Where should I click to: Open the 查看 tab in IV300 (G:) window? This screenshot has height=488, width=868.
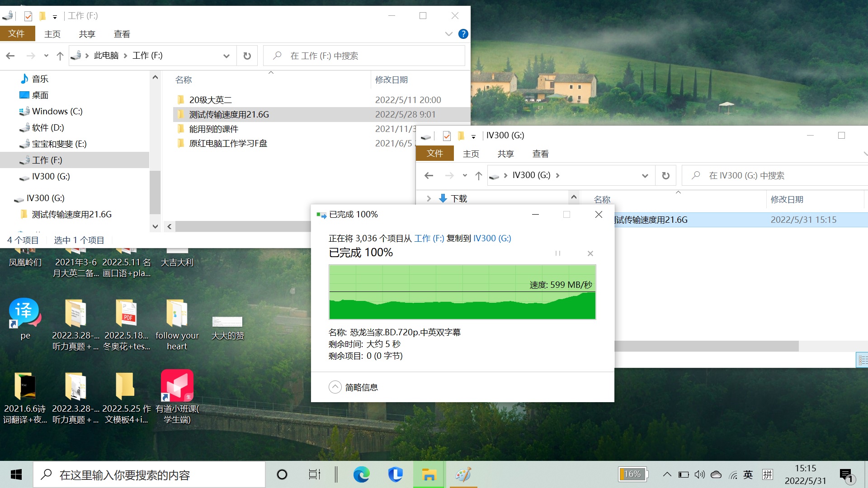click(x=540, y=154)
